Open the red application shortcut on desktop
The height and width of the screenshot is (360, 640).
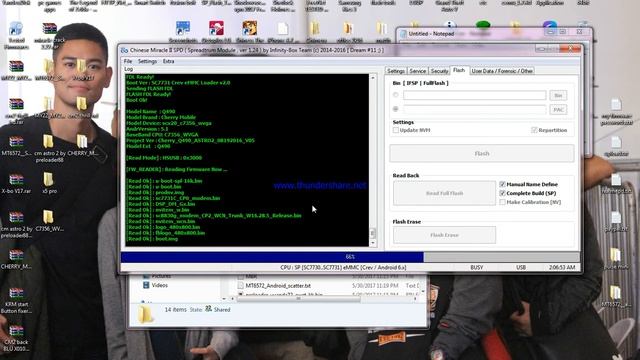216,31
